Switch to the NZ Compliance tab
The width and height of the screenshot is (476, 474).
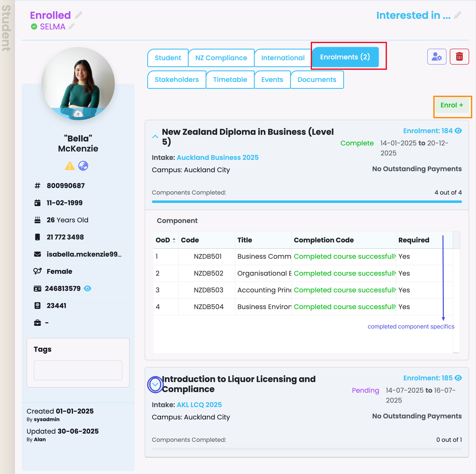click(221, 58)
